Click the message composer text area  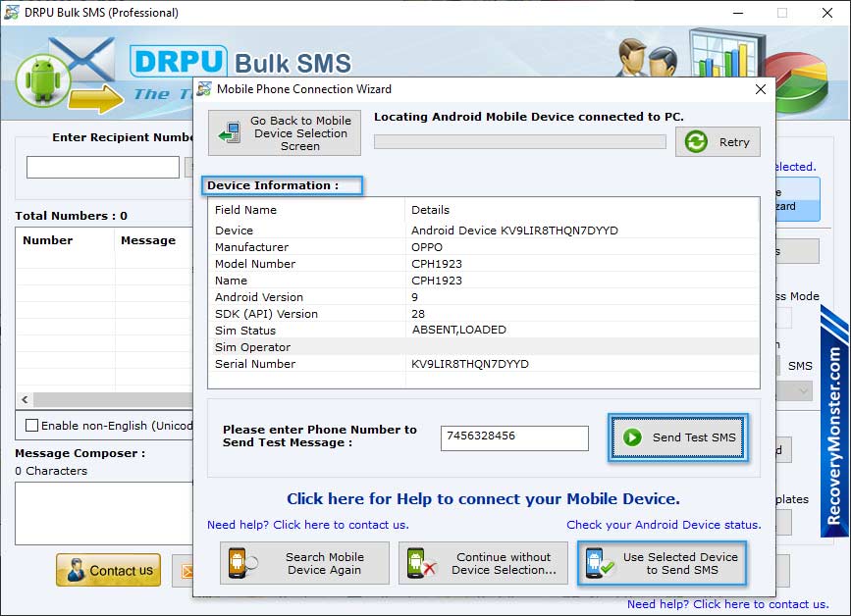(104, 513)
